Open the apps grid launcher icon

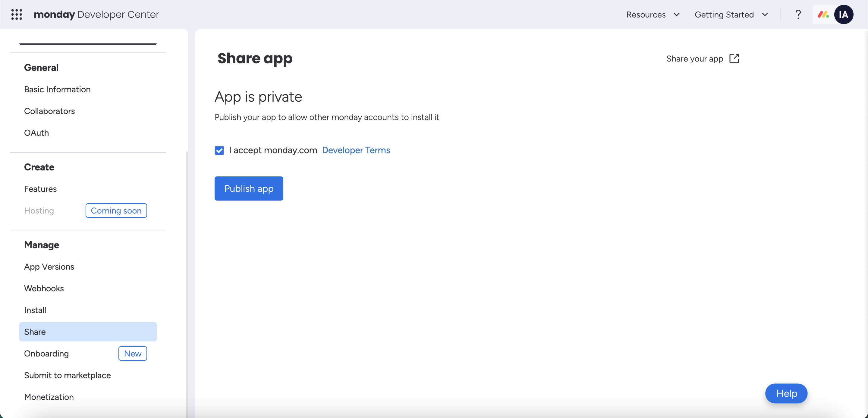point(17,14)
